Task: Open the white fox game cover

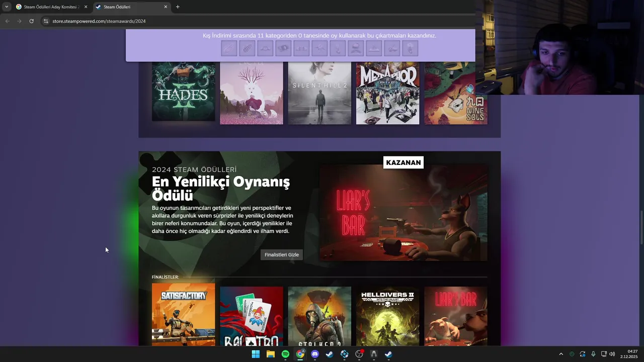Action: click(252, 93)
